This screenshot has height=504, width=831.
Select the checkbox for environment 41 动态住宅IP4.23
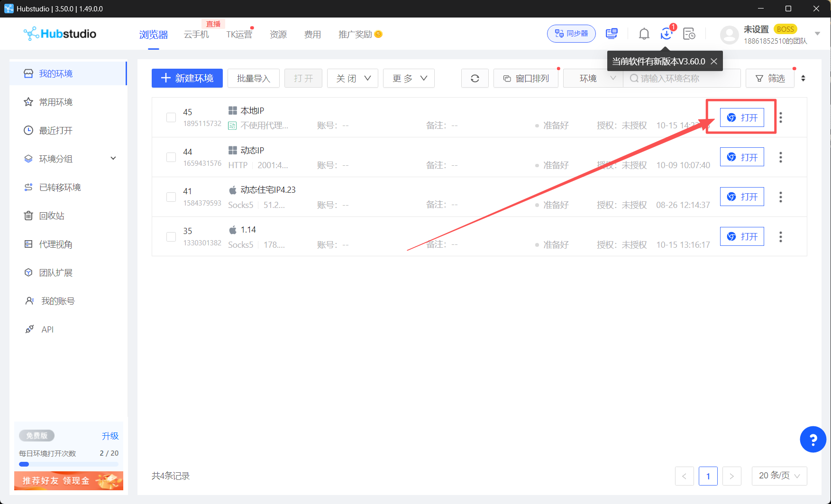coord(171,197)
